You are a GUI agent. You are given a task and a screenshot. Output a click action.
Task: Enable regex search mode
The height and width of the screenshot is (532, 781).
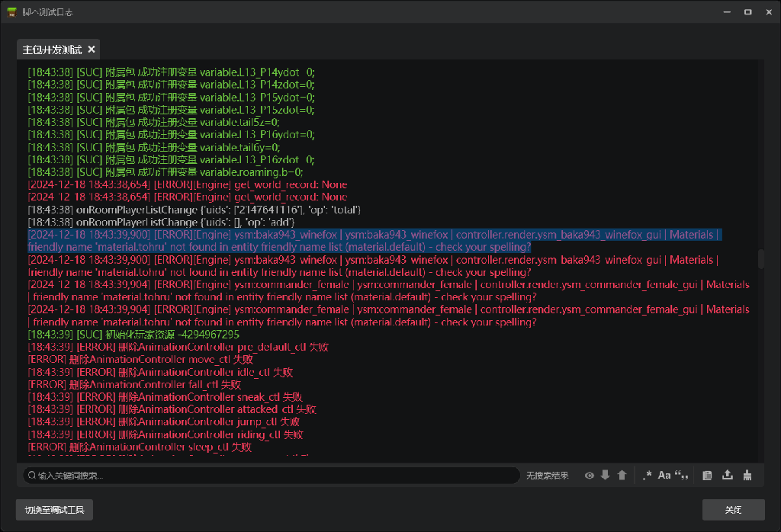point(648,476)
